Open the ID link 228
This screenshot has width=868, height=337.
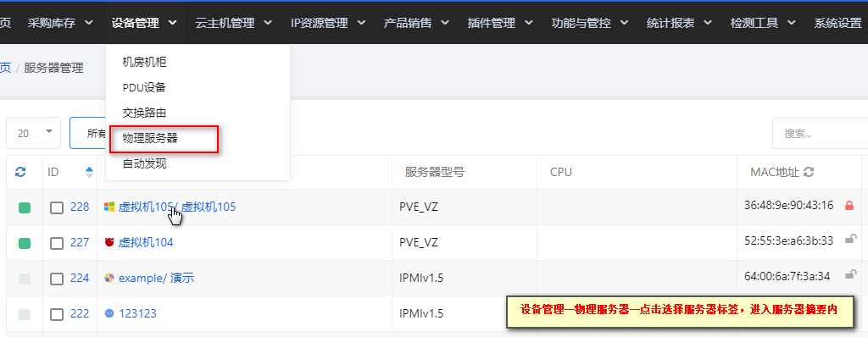[x=80, y=207]
